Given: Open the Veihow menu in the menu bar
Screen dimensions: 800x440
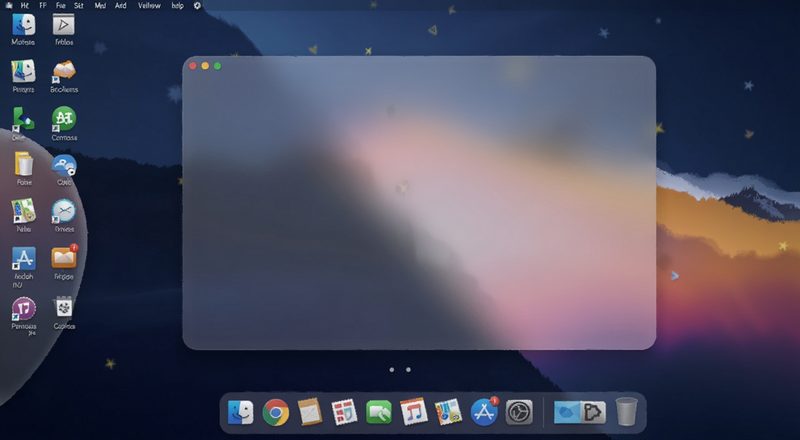Looking at the screenshot, I should (x=149, y=6).
